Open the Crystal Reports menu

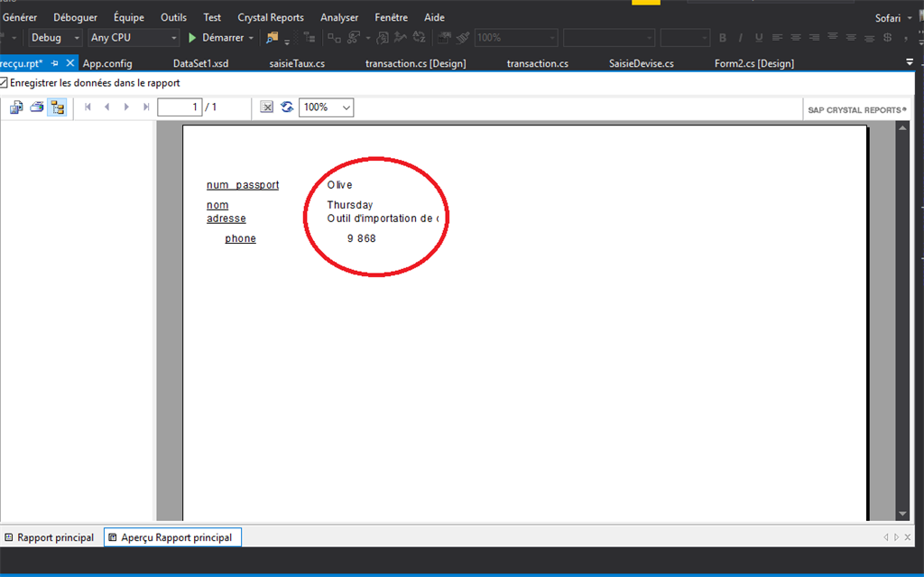coord(271,18)
